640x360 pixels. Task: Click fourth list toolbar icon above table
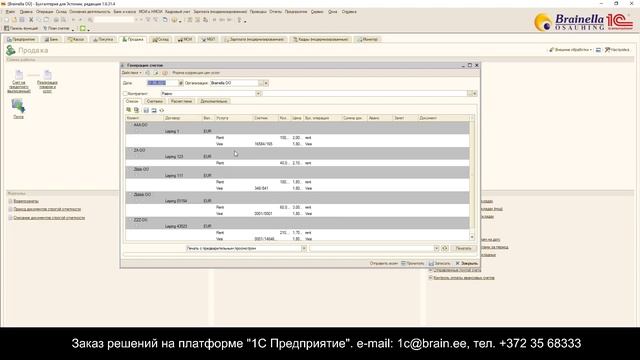pyautogui.click(x=154, y=110)
